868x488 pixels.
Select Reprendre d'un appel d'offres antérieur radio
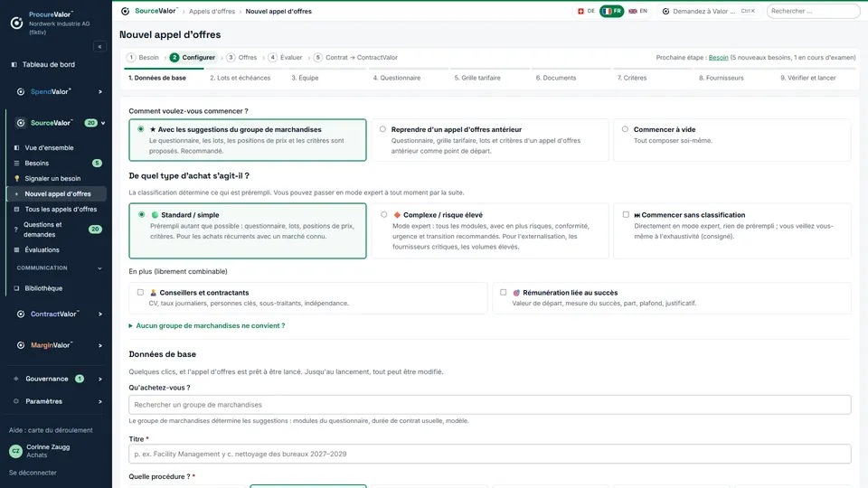point(382,129)
